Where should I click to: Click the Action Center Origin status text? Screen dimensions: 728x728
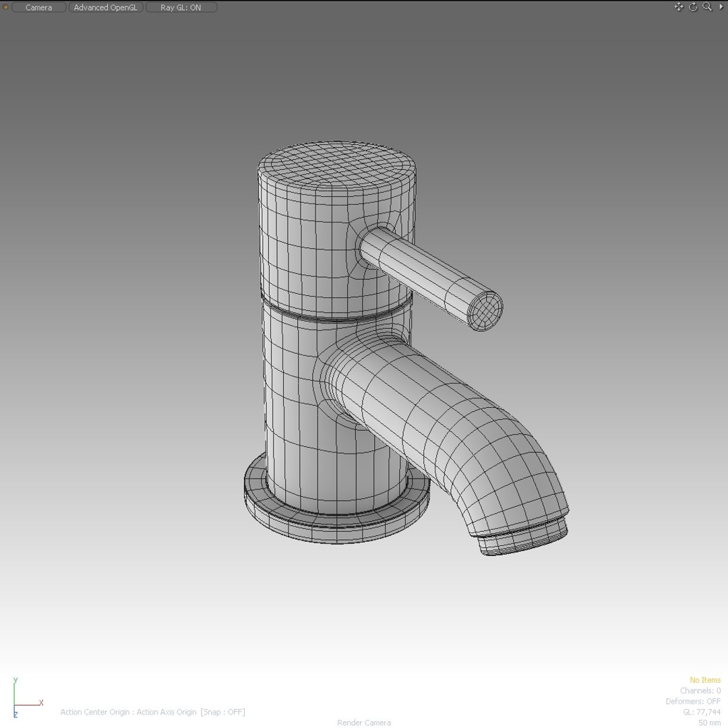(153, 712)
